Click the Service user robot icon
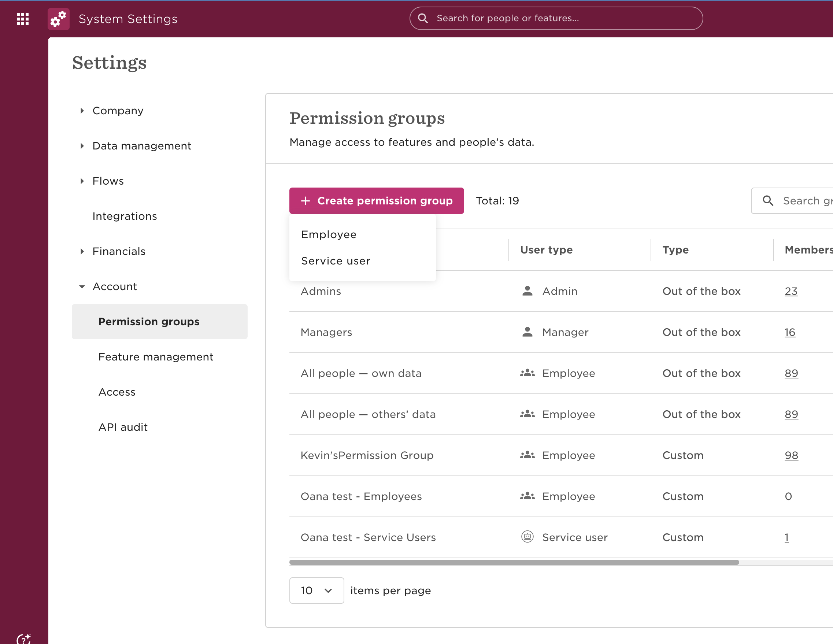833x644 pixels. [527, 537]
